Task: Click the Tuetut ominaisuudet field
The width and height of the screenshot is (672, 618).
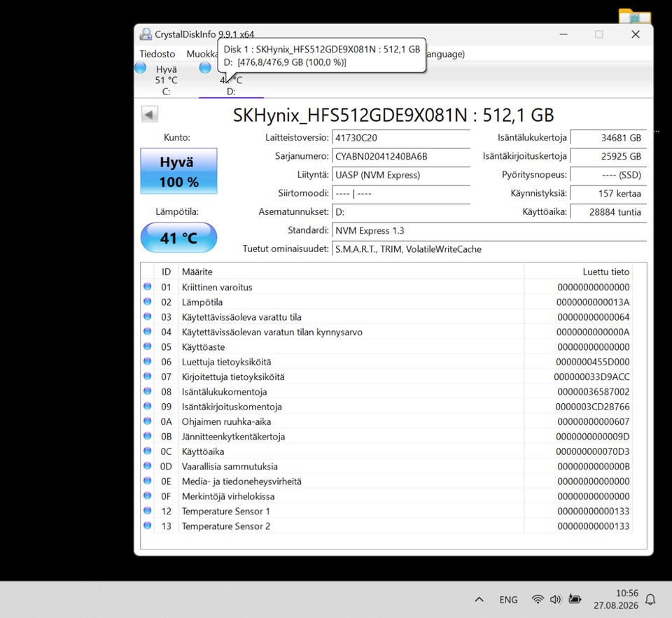Action: 489,249
